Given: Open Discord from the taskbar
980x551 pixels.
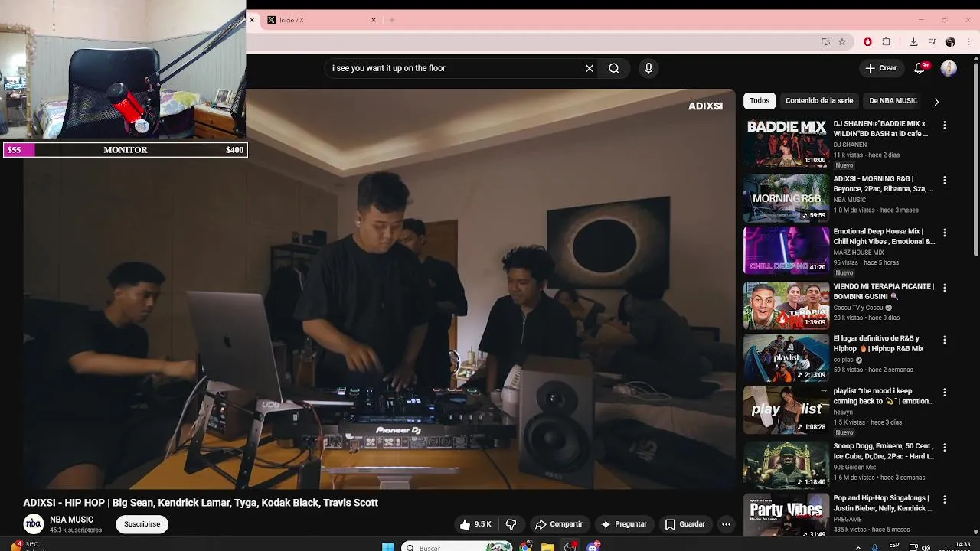Looking at the screenshot, I should [593, 547].
